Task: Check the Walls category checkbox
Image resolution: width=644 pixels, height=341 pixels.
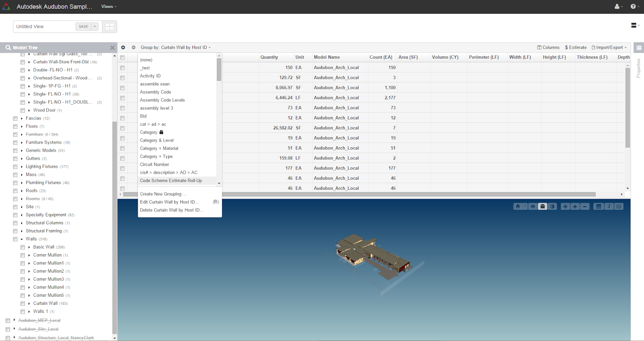Action: (15, 239)
